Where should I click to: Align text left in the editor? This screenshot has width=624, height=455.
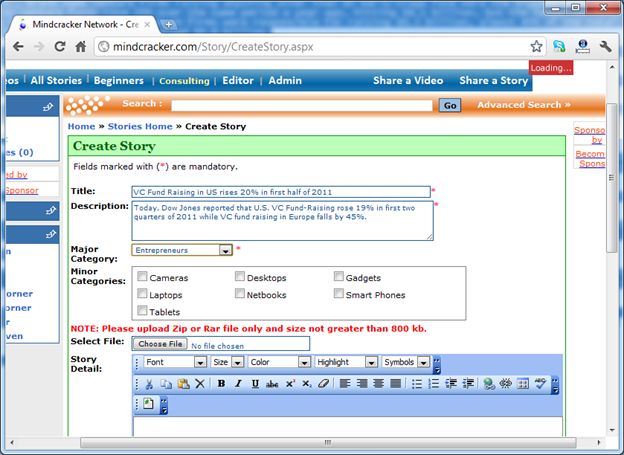(345, 384)
